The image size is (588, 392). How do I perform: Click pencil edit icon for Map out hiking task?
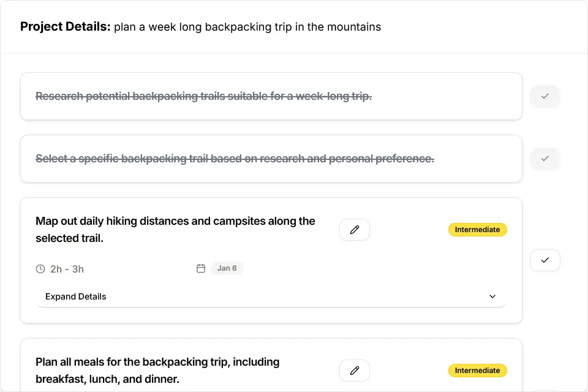(355, 230)
